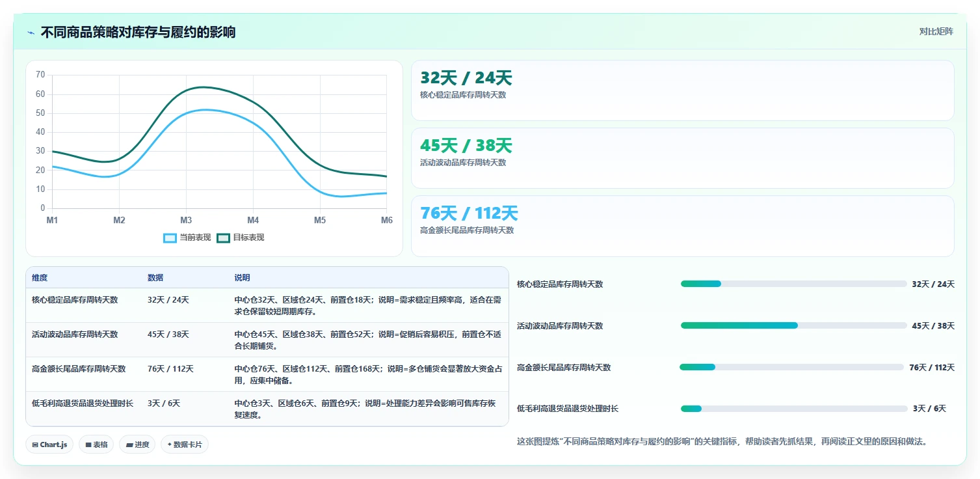Viewport: 980px width, 479px height.
Task: Click the 当前表现 legend color box
Action: click(170, 238)
